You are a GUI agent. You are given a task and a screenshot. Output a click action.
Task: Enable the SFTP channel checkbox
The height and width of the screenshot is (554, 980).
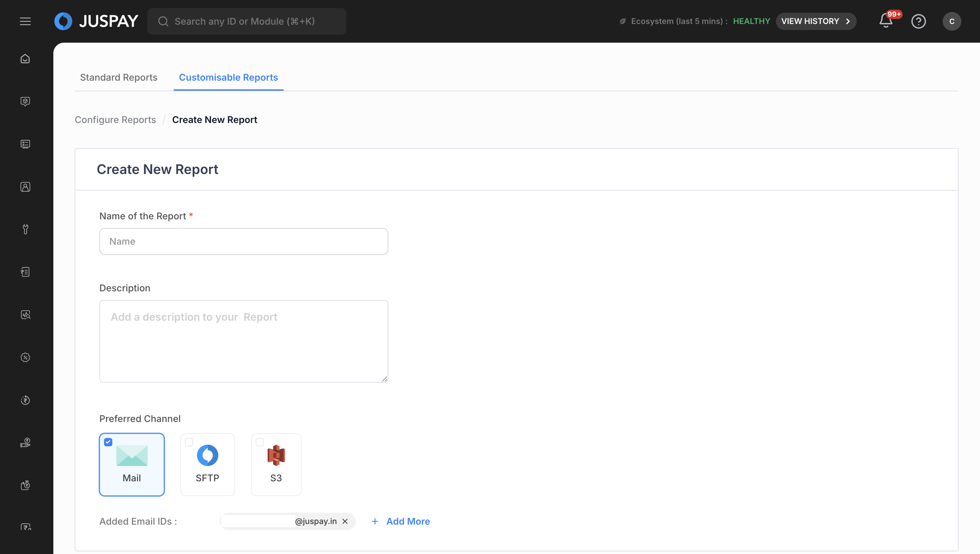point(189,442)
